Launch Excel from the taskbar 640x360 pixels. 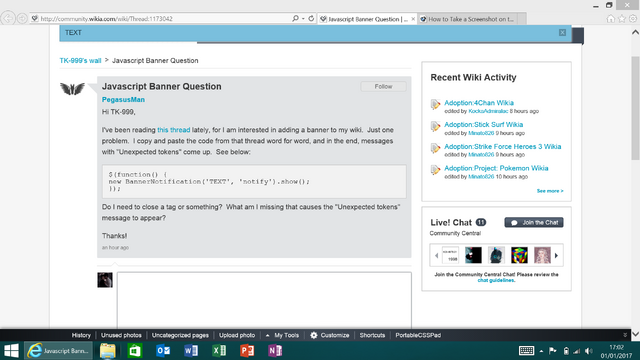tap(219, 351)
